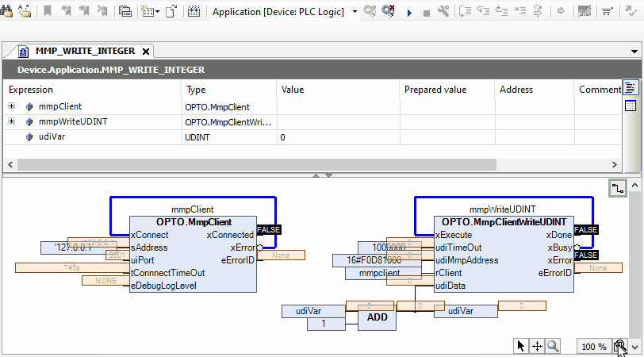644x357 pixels.
Task: Expand the mmpClient variable row
Action: click(x=11, y=106)
